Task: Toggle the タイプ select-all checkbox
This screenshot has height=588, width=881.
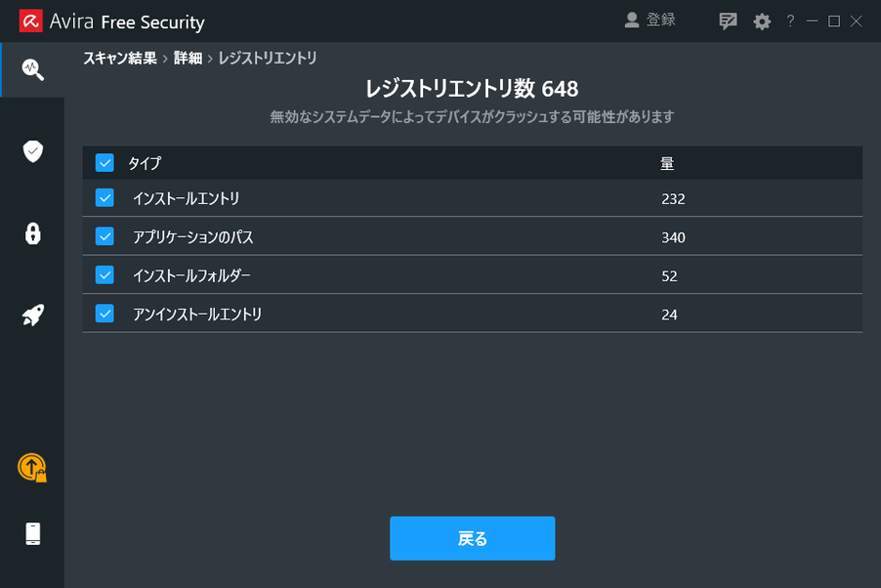Action: coord(105,163)
